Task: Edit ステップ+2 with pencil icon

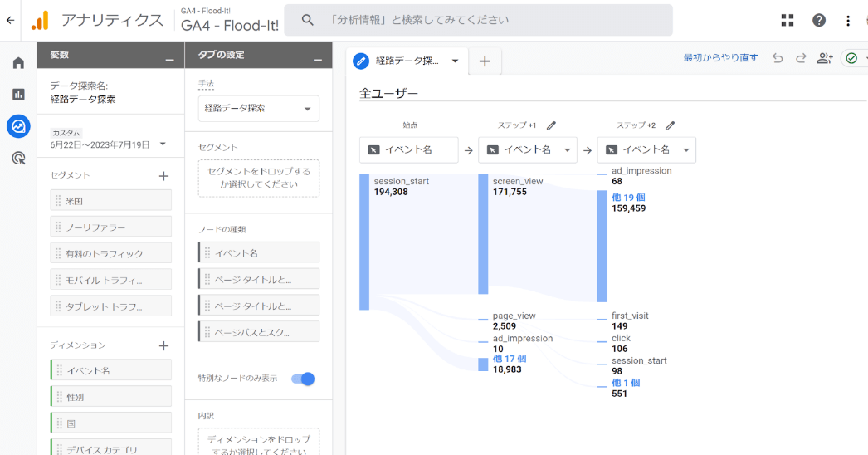Action: (670, 125)
